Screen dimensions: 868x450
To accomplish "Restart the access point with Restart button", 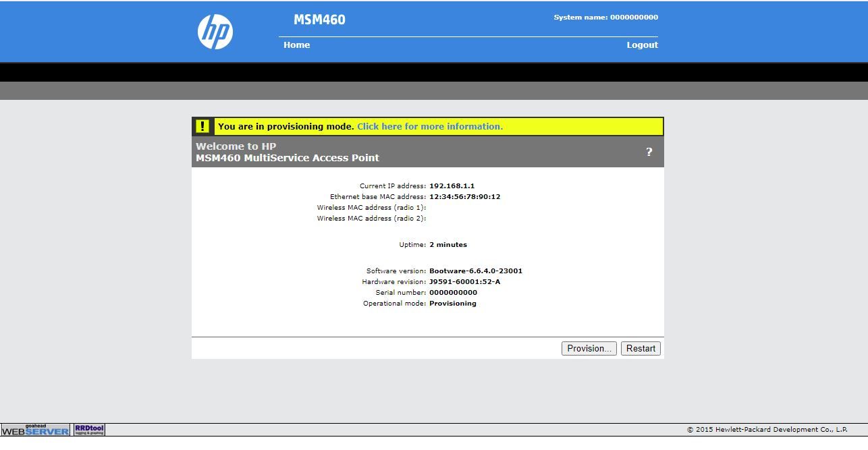I will click(641, 349).
